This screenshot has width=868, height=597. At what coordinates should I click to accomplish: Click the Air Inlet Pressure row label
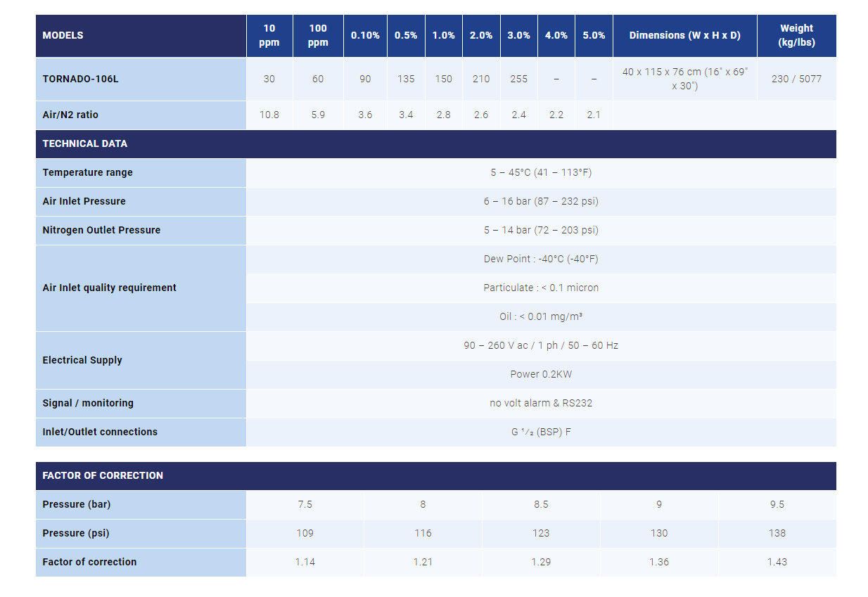(84, 201)
